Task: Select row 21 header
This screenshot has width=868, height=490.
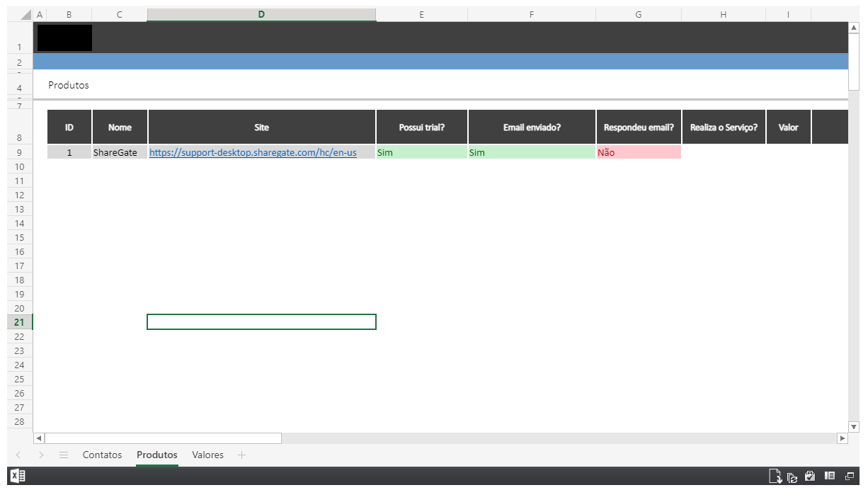Action: click(x=19, y=322)
